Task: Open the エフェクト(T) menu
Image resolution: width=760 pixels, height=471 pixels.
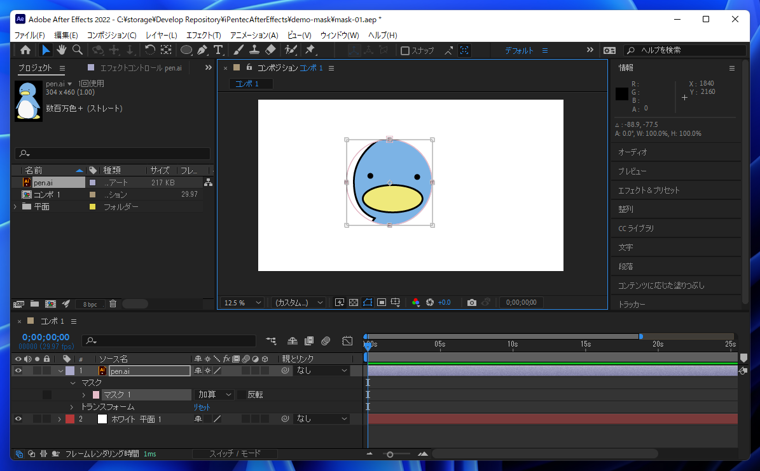Action: tap(204, 35)
